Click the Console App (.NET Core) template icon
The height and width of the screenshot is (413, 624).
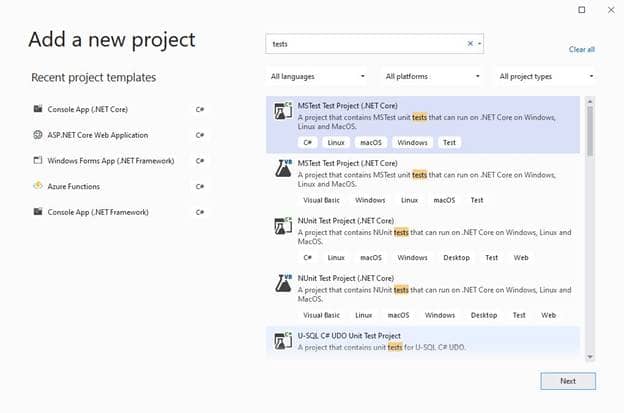[x=38, y=109]
